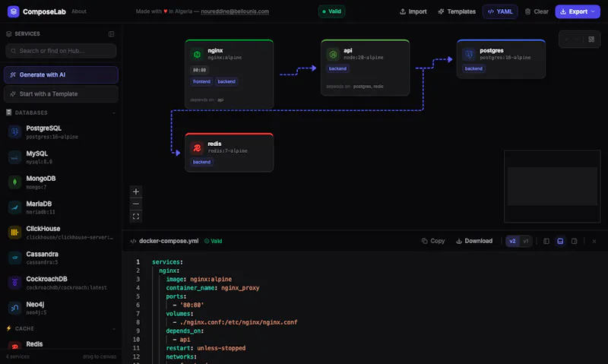
Task: Toggle the YAML panel button
Action: click(x=500, y=11)
